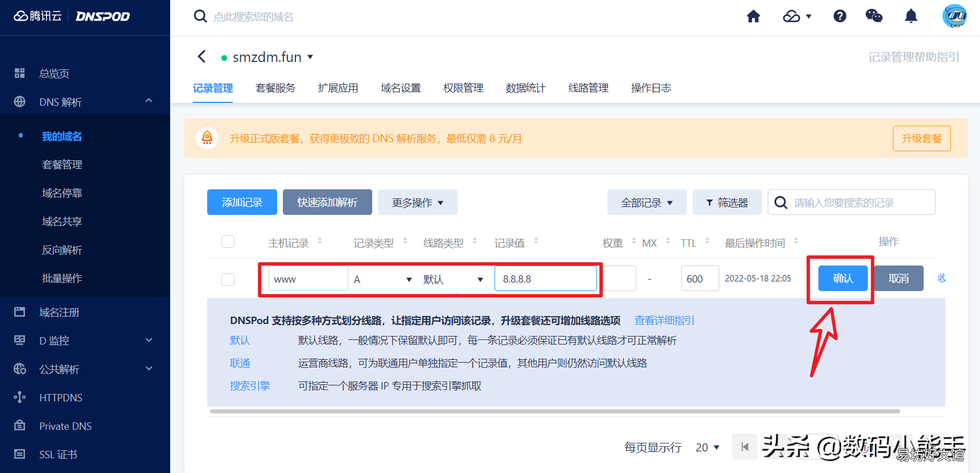The height and width of the screenshot is (473, 980).
Task: Click the horizontal scrollbar under the table
Action: 555,411
